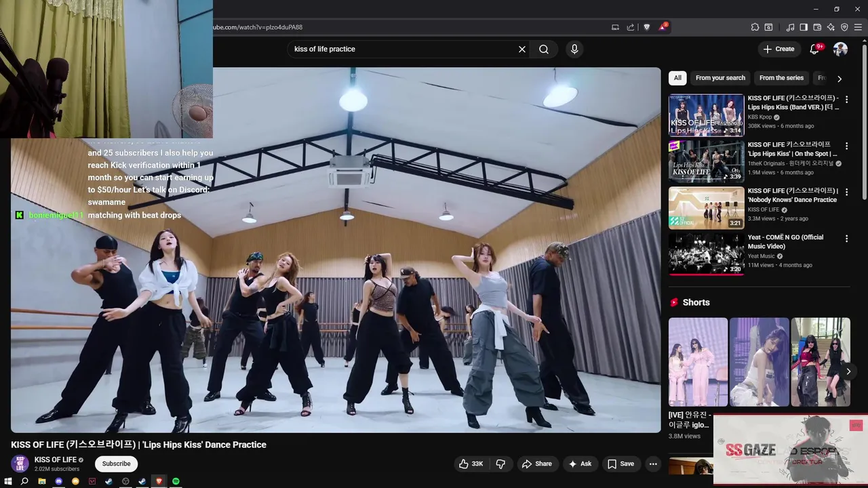Dislike the video with thumbs down
The height and width of the screenshot is (488, 868).
click(501, 464)
